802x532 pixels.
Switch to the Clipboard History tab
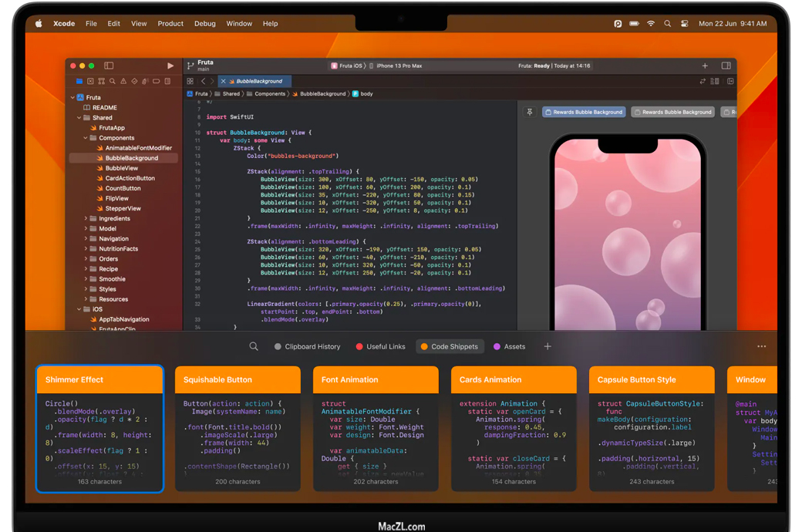[307, 347]
